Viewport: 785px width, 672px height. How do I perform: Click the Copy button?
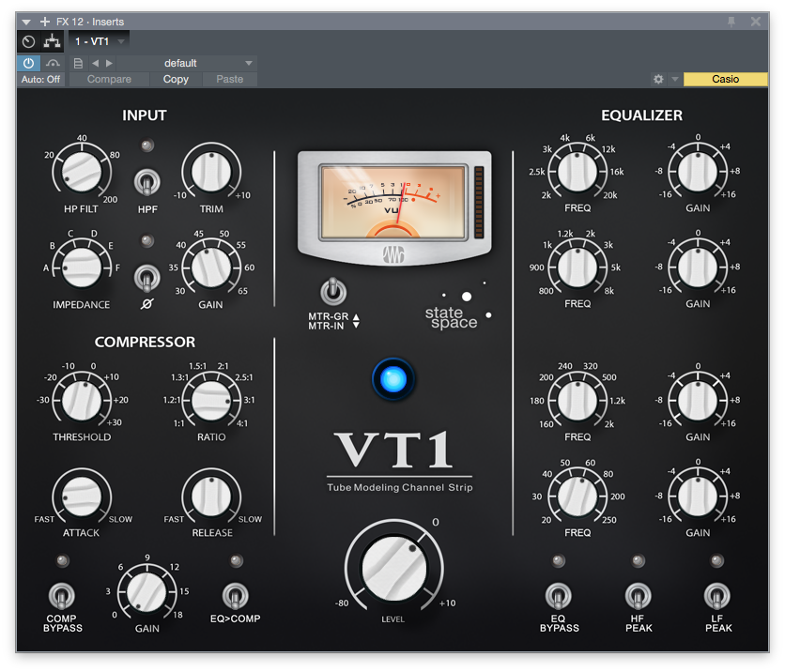(176, 80)
